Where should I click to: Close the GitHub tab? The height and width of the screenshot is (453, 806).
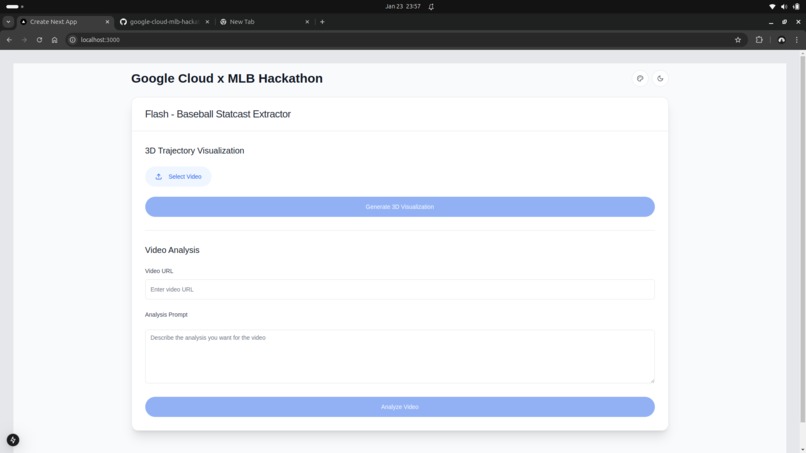pos(207,22)
